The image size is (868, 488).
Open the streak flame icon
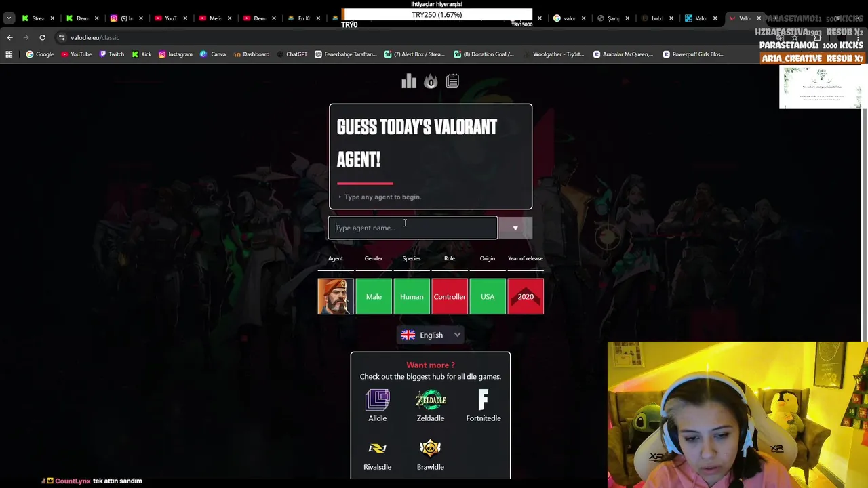(x=431, y=81)
